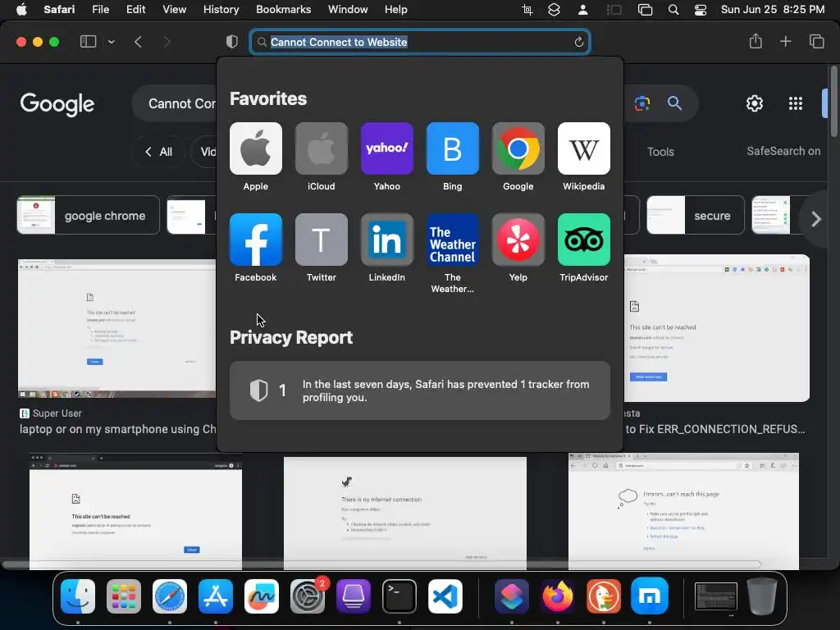Open the Facebook favorite
Image resolution: width=840 pixels, height=630 pixels.
pyautogui.click(x=256, y=240)
